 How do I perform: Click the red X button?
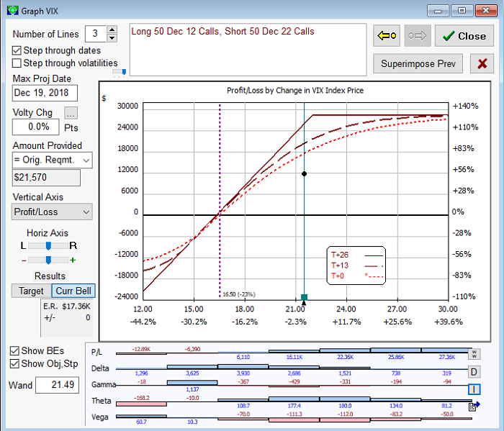[482, 63]
